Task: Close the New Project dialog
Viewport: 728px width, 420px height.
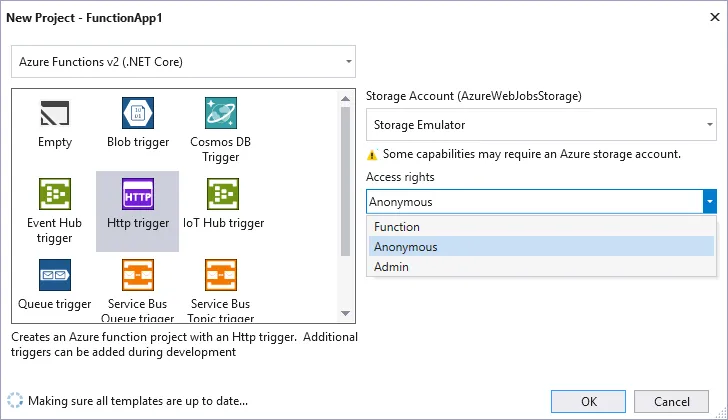Action: pyautogui.click(x=715, y=18)
